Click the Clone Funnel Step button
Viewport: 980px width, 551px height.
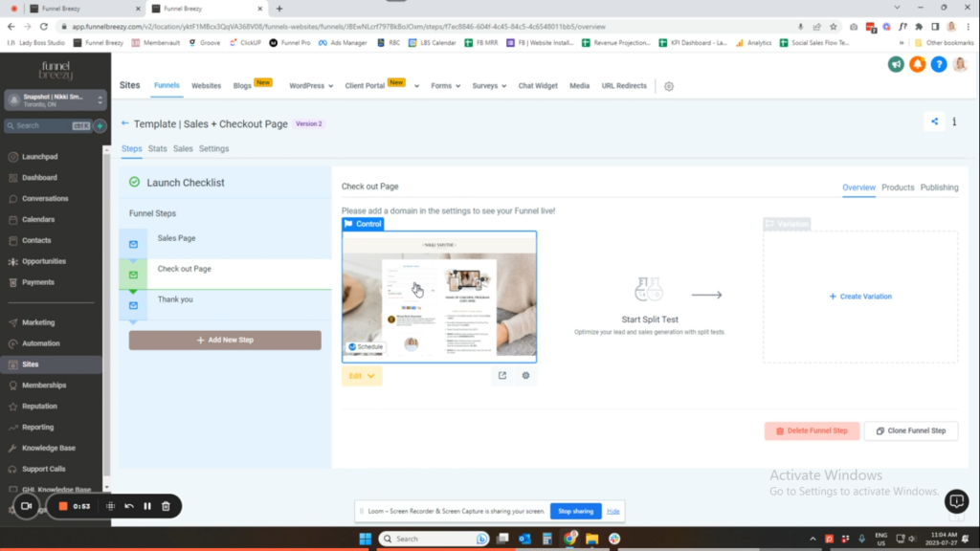910,430
